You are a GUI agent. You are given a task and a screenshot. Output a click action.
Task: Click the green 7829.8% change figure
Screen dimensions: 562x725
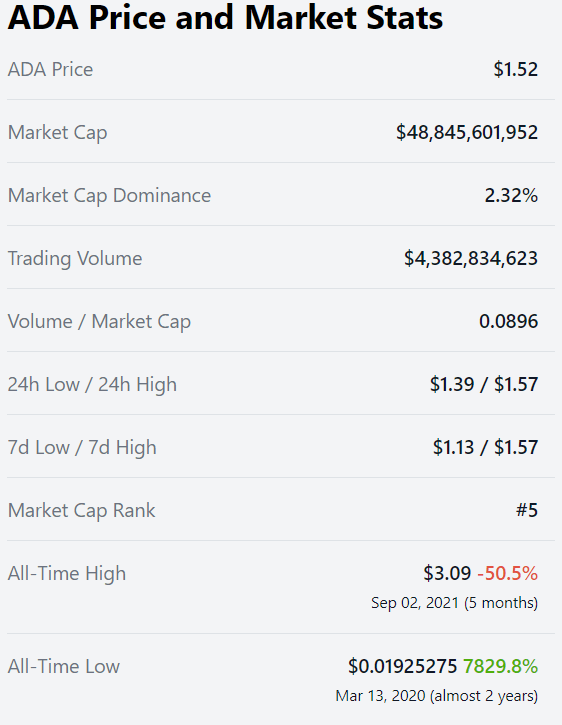pyautogui.click(x=500, y=666)
